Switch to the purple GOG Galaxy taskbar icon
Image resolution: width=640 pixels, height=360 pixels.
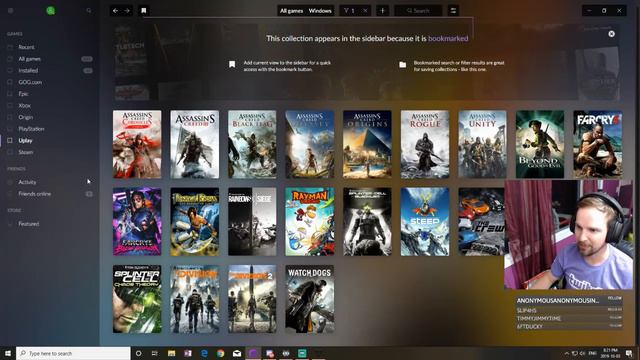[253, 353]
